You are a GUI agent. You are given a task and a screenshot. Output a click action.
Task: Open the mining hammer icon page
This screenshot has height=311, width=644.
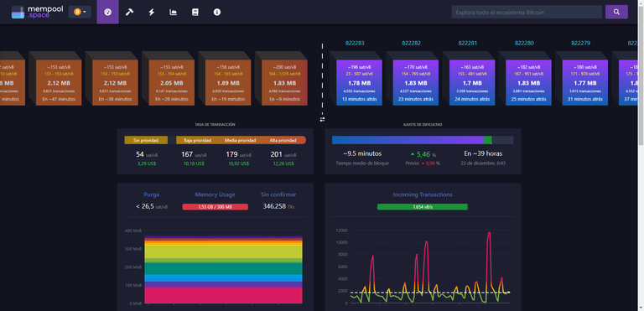[x=129, y=12]
